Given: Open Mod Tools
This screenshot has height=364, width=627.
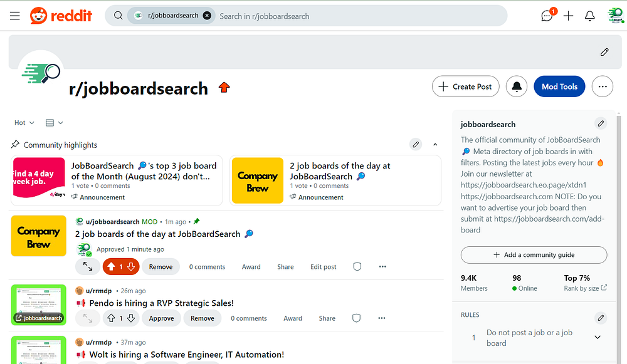Looking at the screenshot, I should pos(559,86).
